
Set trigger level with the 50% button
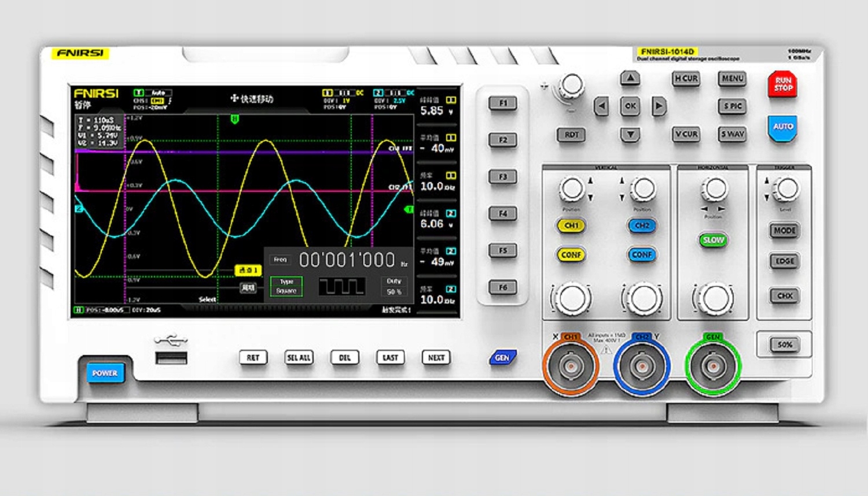click(785, 345)
